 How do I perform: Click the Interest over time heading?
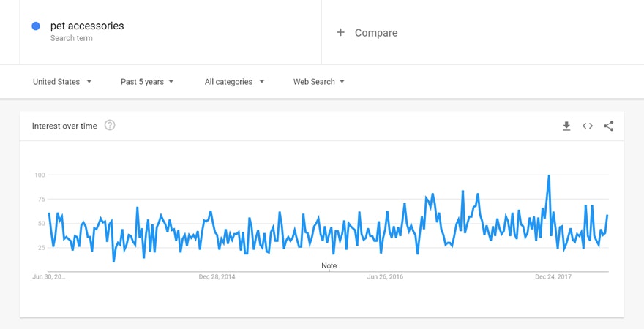pos(64,126)
